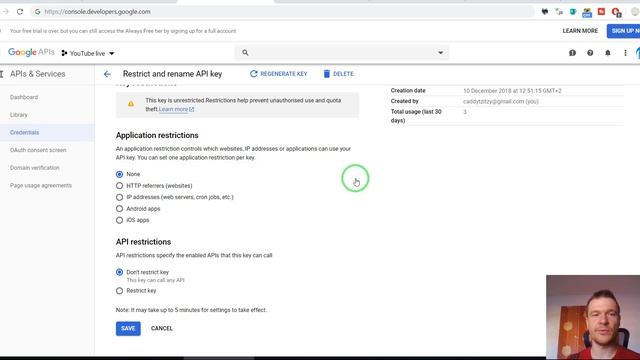
Task: Select IP addresses restriction option
Action: coord(119,197)
